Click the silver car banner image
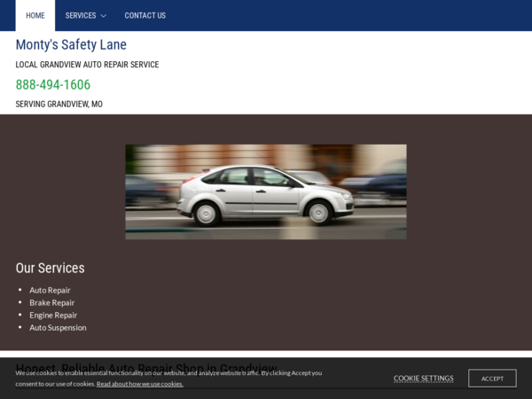 click(266, 192)
